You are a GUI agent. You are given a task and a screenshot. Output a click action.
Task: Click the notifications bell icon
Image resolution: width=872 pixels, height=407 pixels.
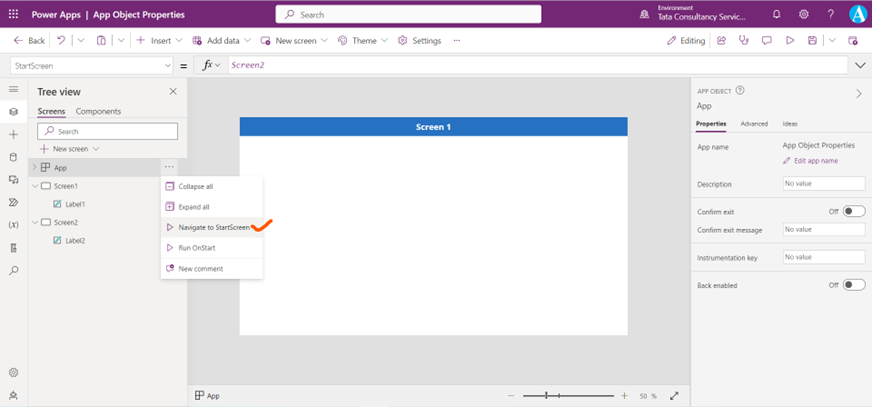click(777, 14)
